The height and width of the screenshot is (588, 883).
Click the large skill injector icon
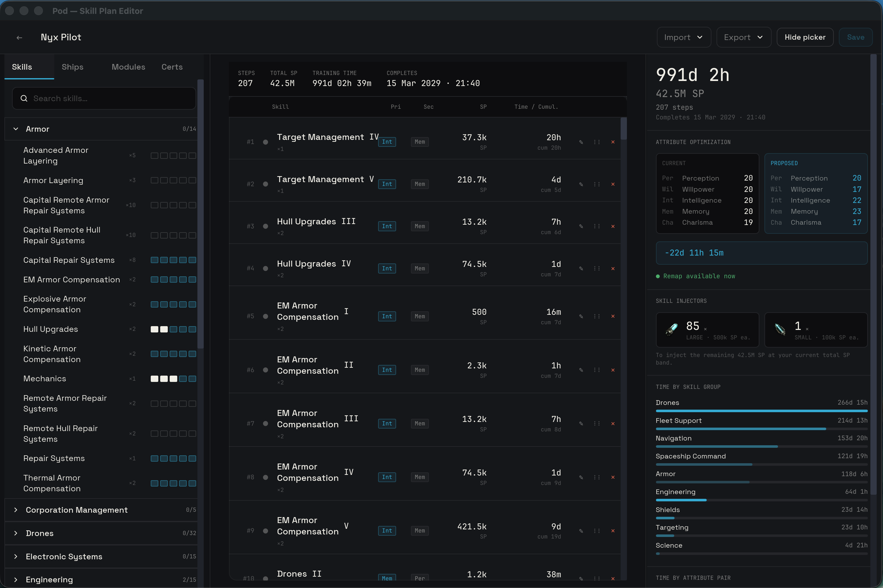pyautogui.click(x=672, y=329)
